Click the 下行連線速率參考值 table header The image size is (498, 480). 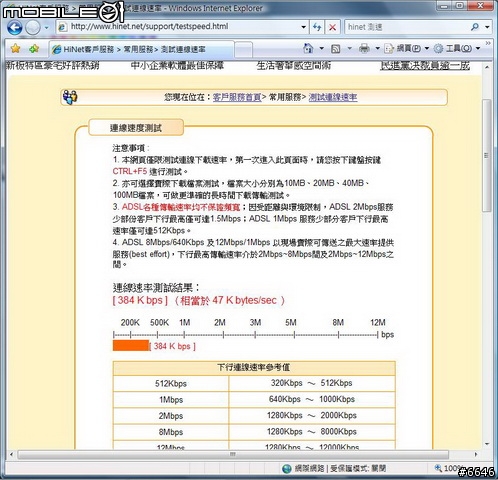coord(254,368)
